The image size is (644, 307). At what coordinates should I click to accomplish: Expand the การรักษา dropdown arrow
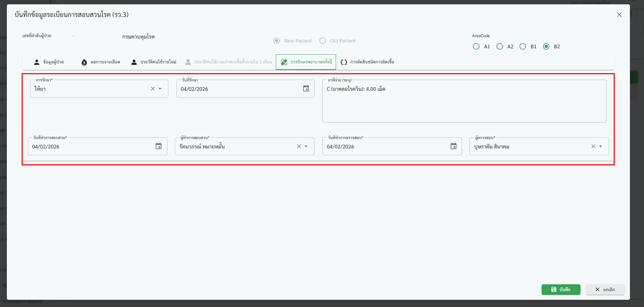coord(160,89)
